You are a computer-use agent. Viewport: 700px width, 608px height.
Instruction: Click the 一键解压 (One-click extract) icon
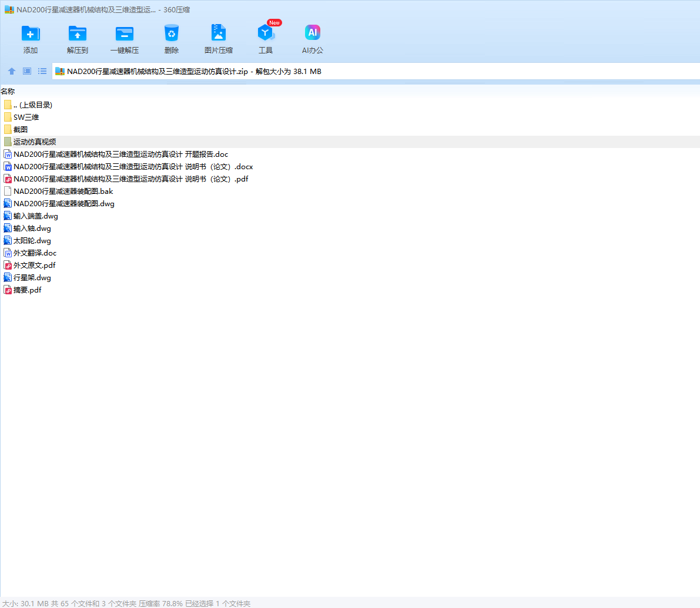(125, 33)
